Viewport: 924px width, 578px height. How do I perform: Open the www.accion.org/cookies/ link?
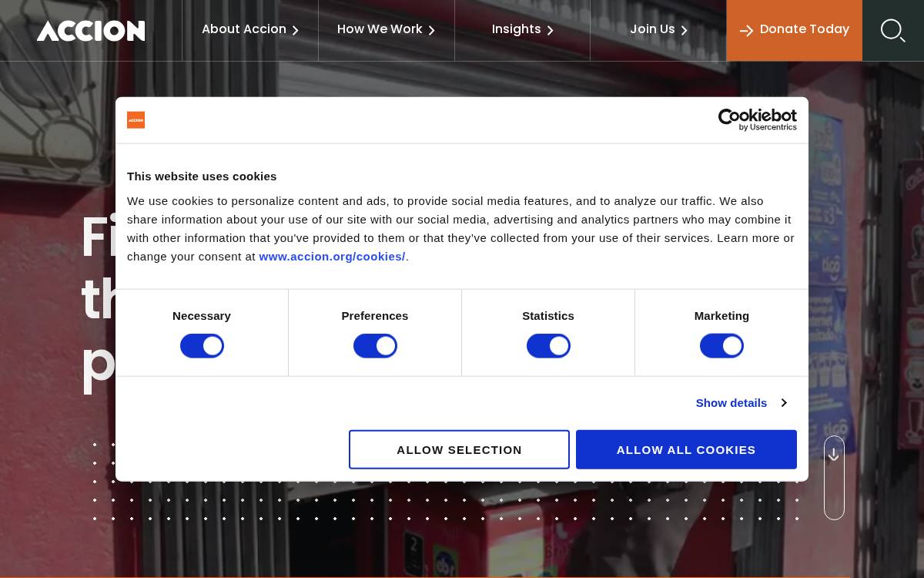click(x=332, y=257)
